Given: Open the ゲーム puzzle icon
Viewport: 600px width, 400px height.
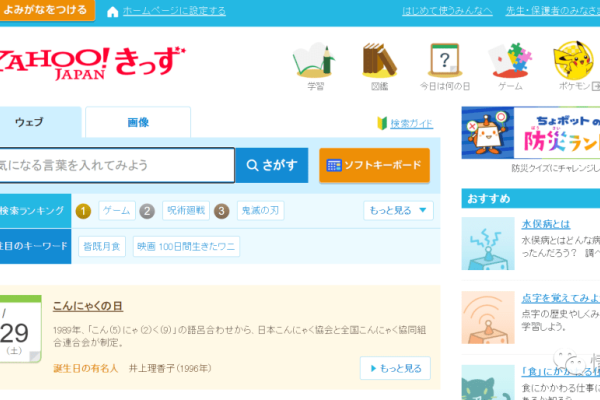Looking at the screenshot, I should 510,62.
